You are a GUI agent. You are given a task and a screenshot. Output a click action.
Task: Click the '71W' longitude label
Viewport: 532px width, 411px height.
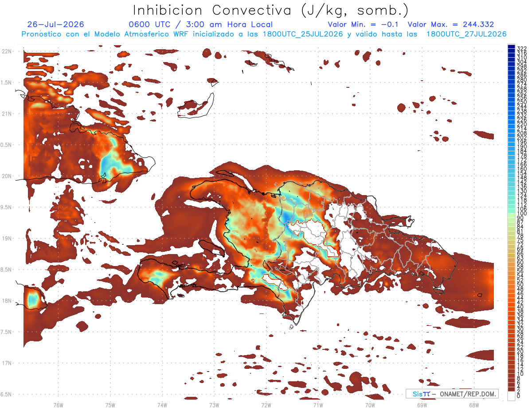tap(318, 405)
